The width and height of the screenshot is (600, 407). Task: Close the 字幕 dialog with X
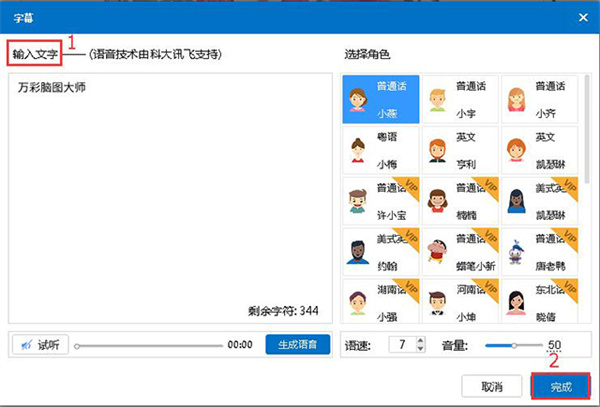[x=583, y=17]
